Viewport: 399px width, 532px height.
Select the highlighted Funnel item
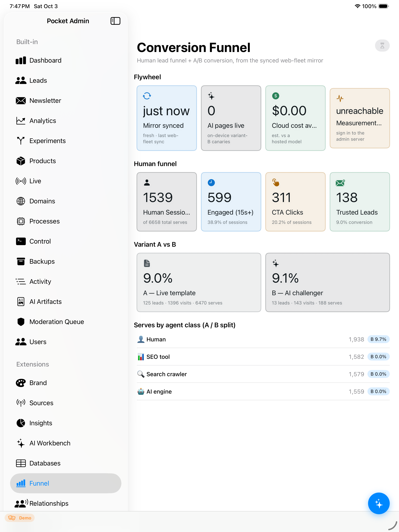pyautogui.click(x=65, y=483)
